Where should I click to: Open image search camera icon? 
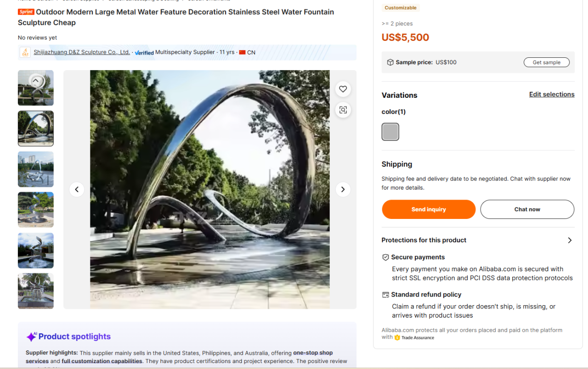(343, 110)
